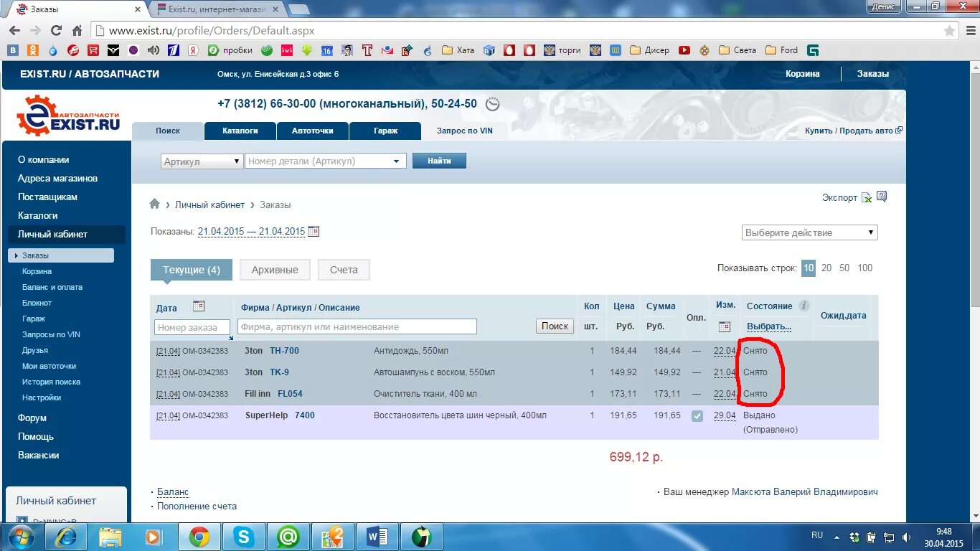Image resolution: width=980 pixels, height=551 pixels.
Task: Open the Баланс link below the table
Action: point(173,491)
